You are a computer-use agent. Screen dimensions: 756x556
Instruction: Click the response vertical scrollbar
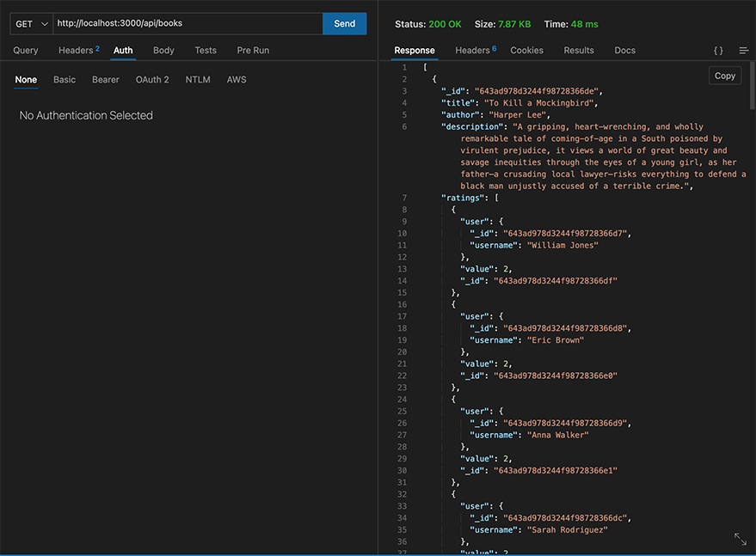[753, 86]
